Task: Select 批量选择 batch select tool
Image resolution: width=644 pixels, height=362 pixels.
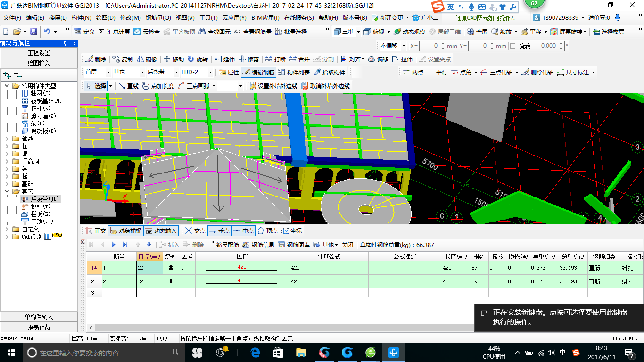Action: pos(291,32)
